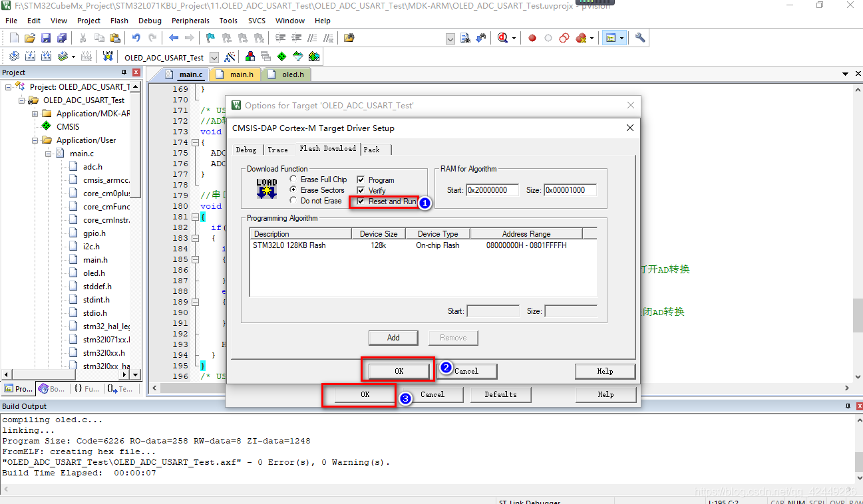Switch to the Trace tab
The image size is (863, 504).
click(277, 150)
